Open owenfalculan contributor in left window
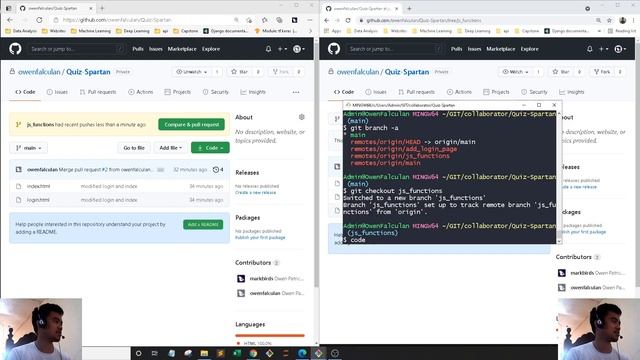This screenshot has width=640, height=360. coord(265,293)
